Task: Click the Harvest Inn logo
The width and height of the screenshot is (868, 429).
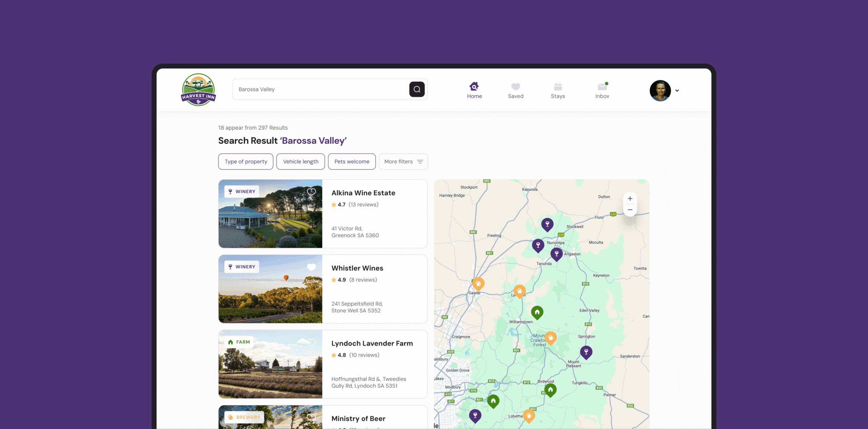Action: [198, 90]
